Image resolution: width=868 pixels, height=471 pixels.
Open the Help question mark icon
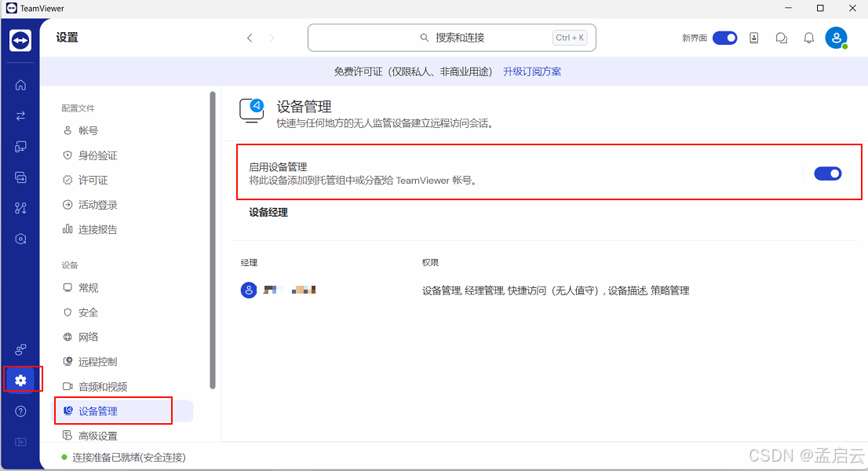(x=20, y=411)
